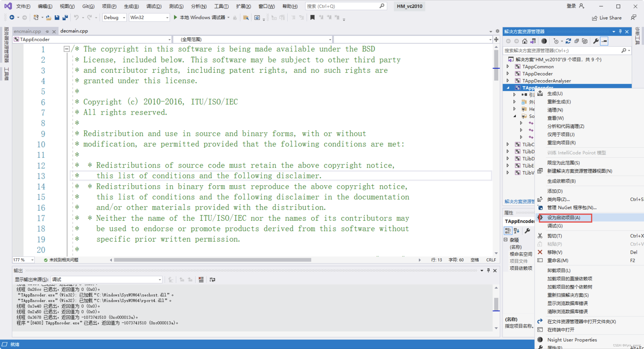Switch to the decmain.cpp tab
Screen dimensions: 644x349
click(74, 31)
